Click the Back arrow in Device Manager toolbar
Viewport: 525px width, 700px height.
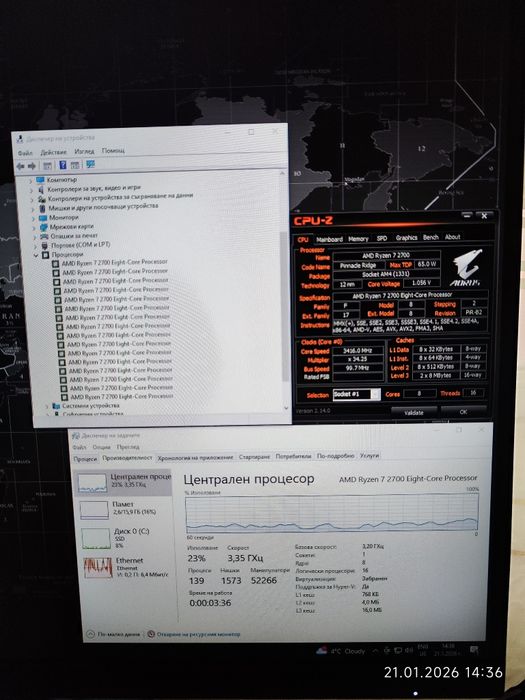[20, 166]
